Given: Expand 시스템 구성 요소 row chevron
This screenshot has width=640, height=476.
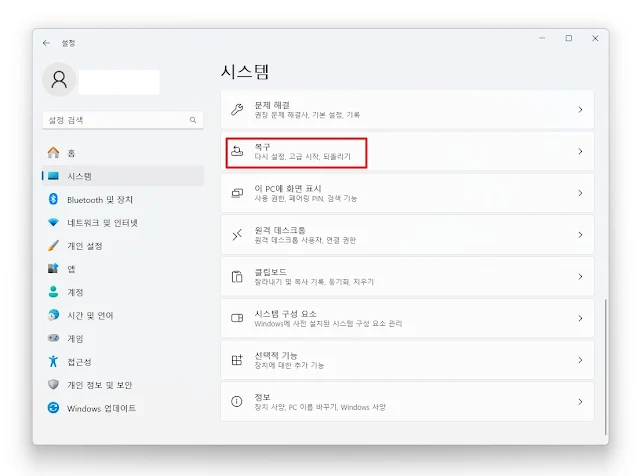Looking at the screenshot, I should click(x=580, y=318).
